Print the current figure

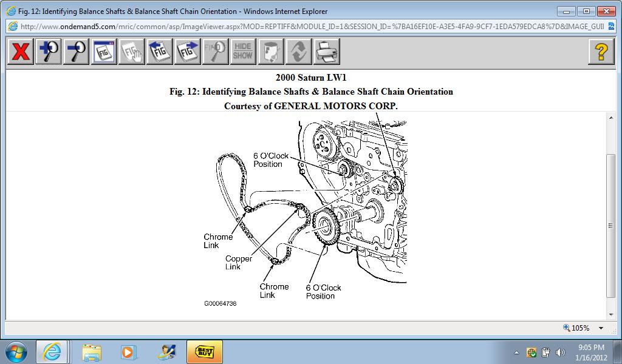(x=327, y=52)
